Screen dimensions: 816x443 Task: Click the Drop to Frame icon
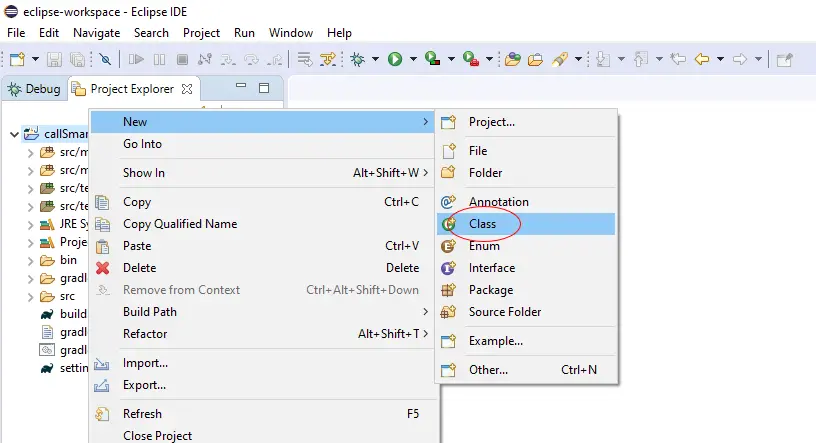click(304, 59)
